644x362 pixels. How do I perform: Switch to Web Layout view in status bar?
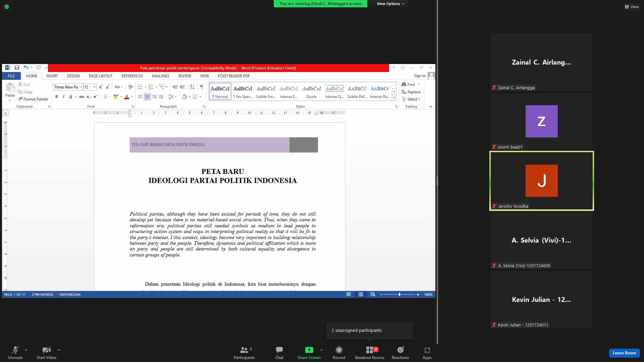tap(373, 295)
